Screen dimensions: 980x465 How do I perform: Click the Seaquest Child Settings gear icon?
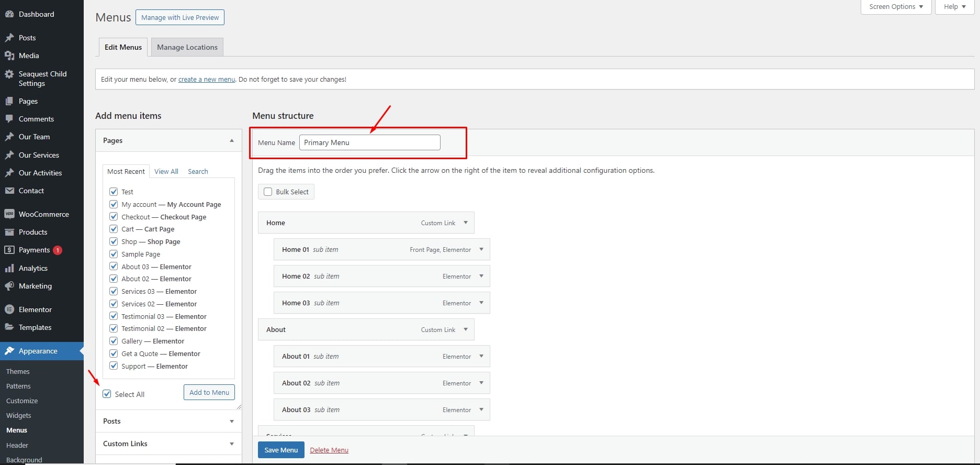point(9,74)
